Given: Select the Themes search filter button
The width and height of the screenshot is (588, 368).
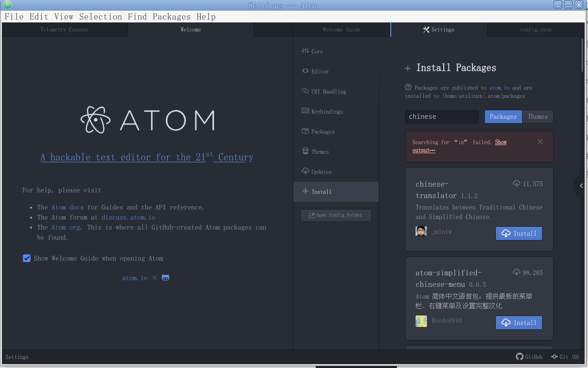Looking at the screenshot, I should pos(537,116).
